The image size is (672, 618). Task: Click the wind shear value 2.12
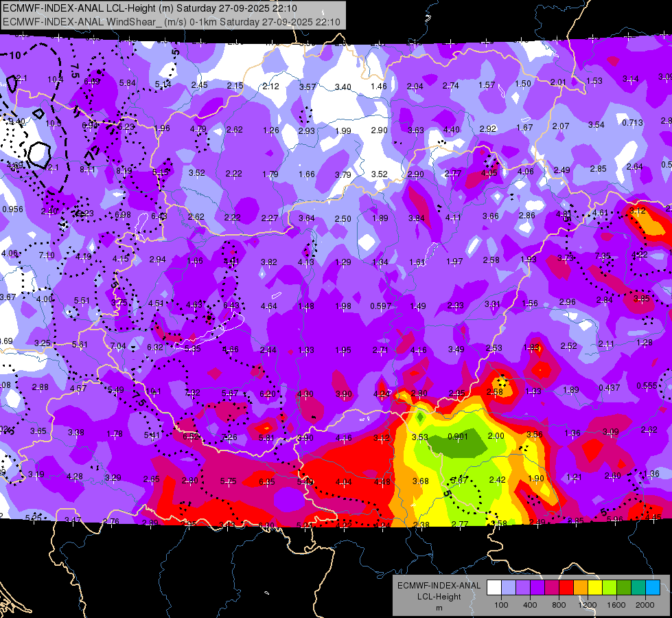pos(271,87)
